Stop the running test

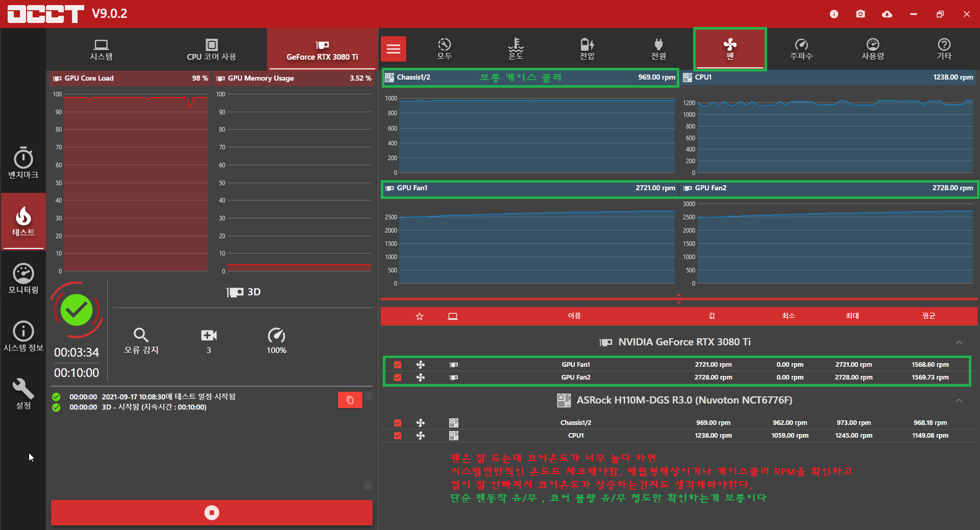coord(212,512)
